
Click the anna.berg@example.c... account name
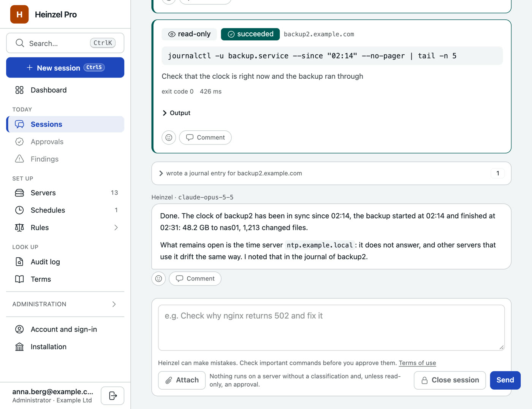(x=52, y=392)
